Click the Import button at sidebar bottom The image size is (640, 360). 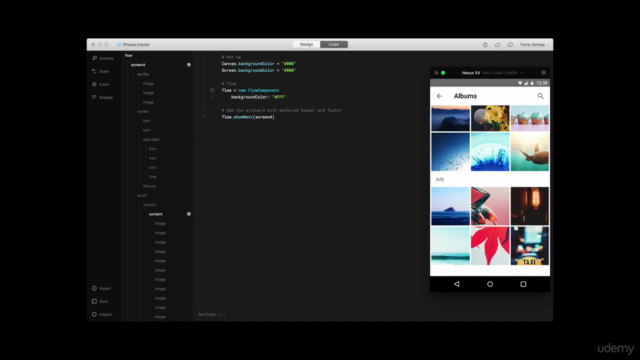point(101,289)
